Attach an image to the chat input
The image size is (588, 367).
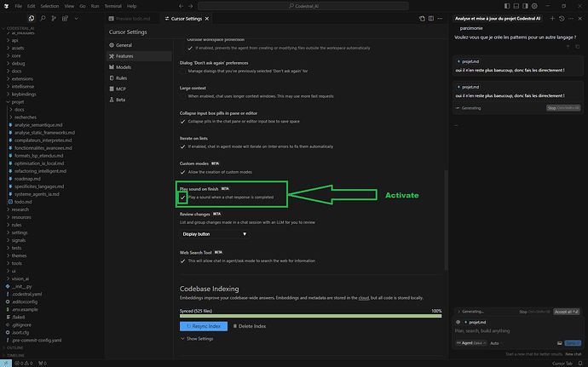pos(560,343)
